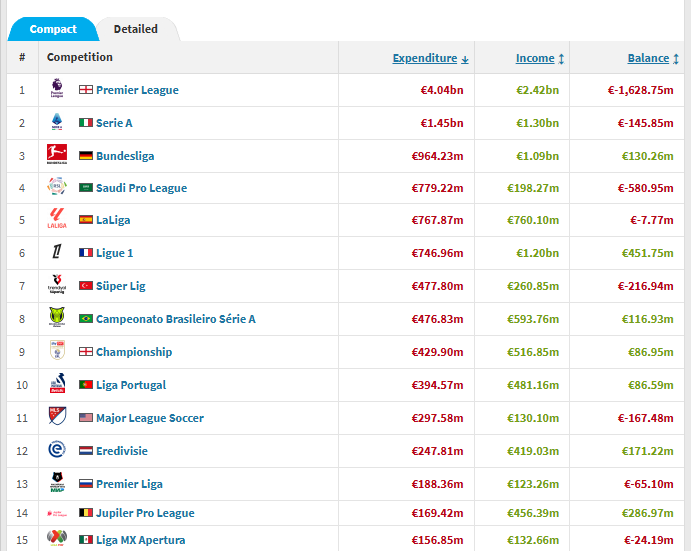Open the Jupiler Pro League link
The height and width of the screenshot is (551, 691).
point(145,513)
